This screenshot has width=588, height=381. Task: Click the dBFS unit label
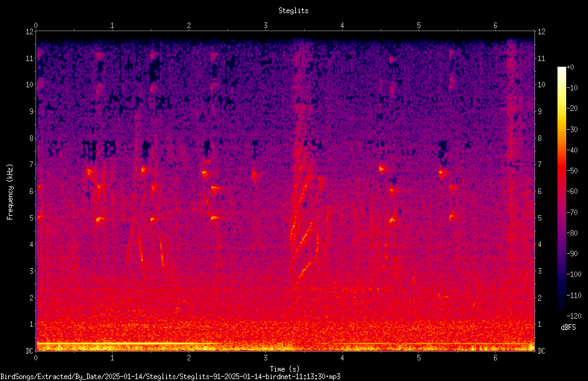(568, 327)
